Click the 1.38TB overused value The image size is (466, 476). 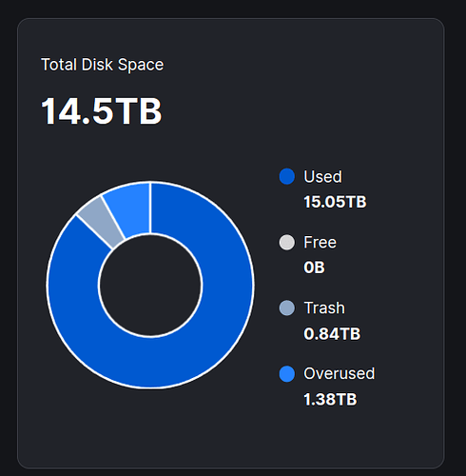[330, 400]
